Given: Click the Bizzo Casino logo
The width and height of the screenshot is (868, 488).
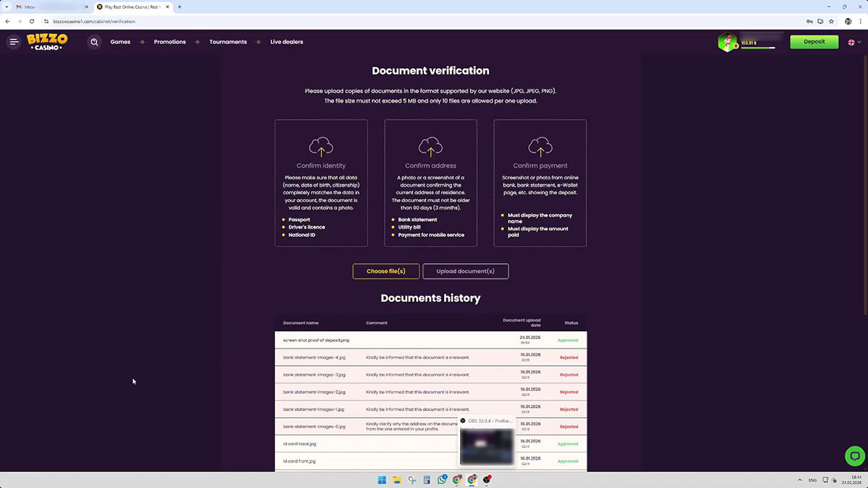Looking at the screenshot, I should click(x=47, y=42).
